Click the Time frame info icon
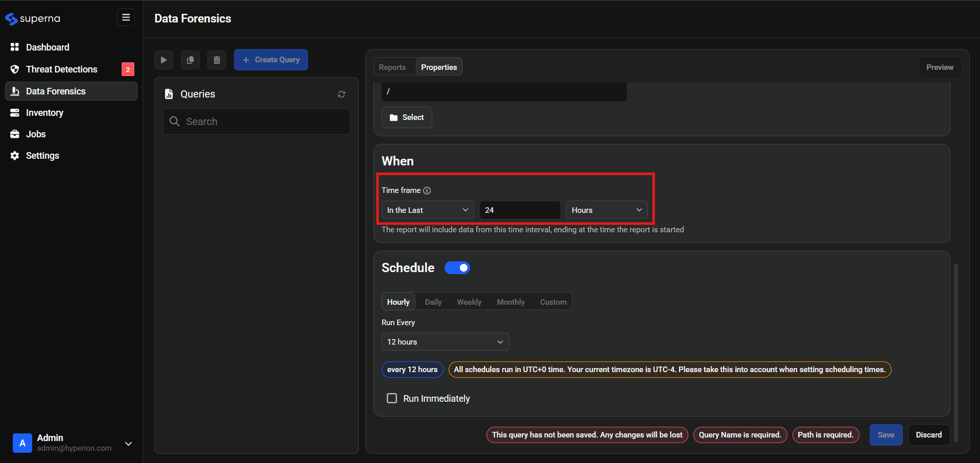The image size is (980, 463). tap(427, 190)
